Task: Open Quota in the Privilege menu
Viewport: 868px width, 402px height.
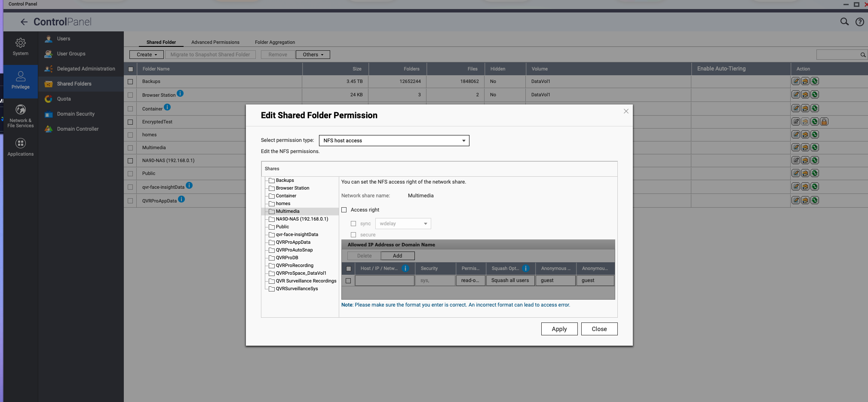Action: (x=64, y=99)
